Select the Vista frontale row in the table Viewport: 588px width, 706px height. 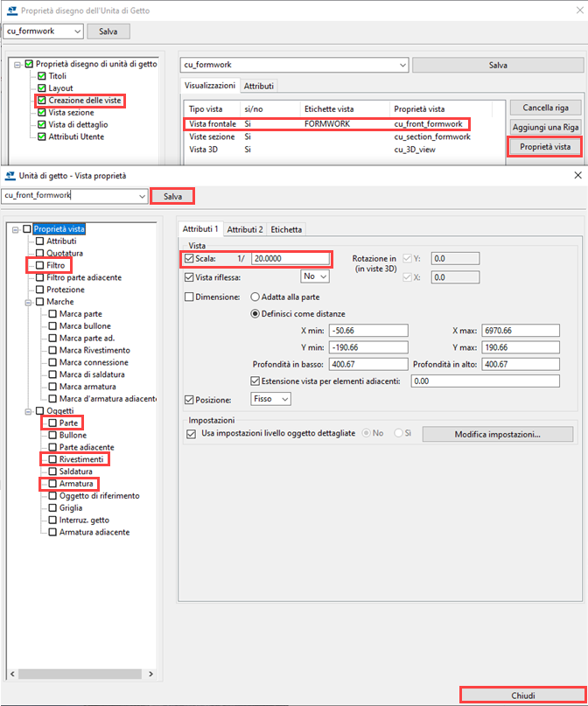[x=326, y=124]
